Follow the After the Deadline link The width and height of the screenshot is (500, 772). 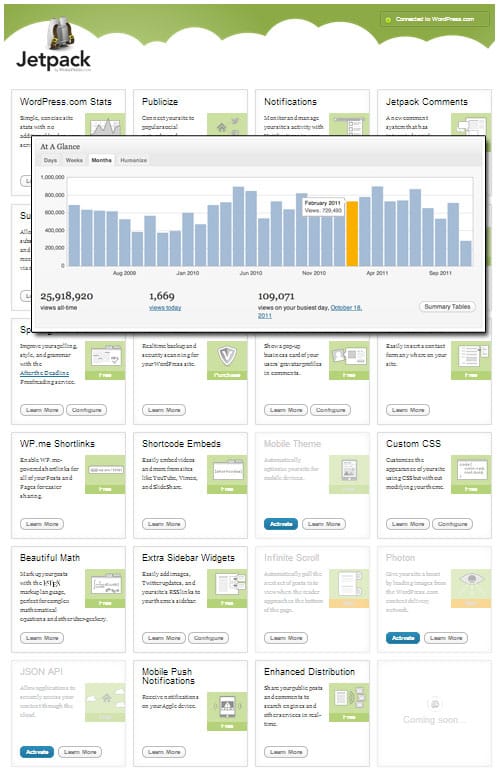coord(44,373)
